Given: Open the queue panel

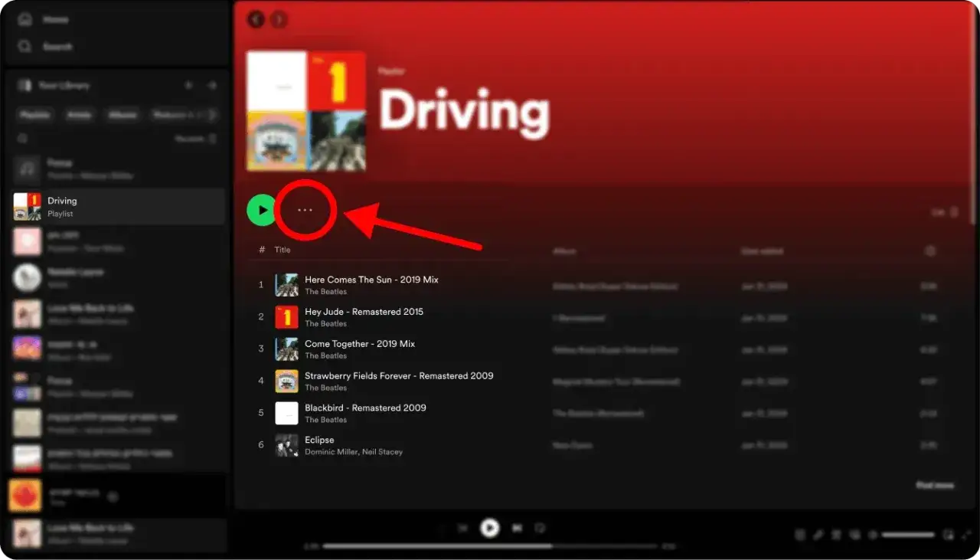Looking at the screenshot, I should click(838, 534).
